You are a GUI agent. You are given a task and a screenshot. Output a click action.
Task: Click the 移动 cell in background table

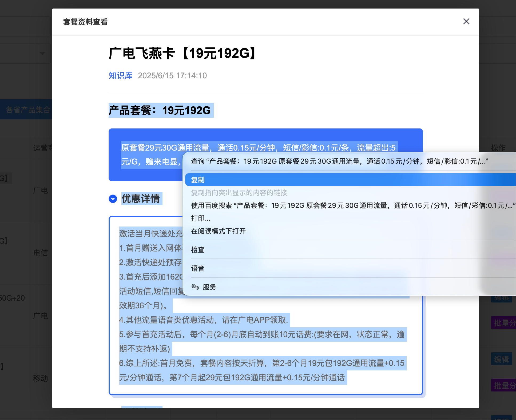pyautogui.click(x=41, y=378)
